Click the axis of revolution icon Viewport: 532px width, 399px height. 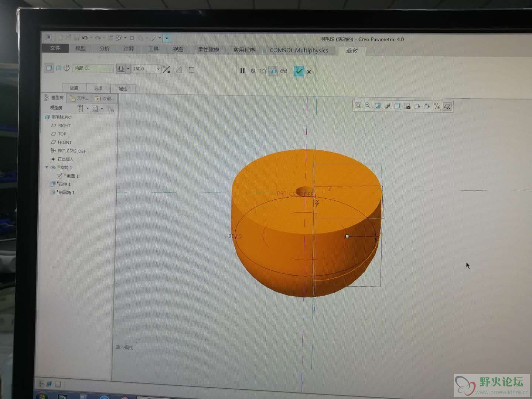(66, 68)
